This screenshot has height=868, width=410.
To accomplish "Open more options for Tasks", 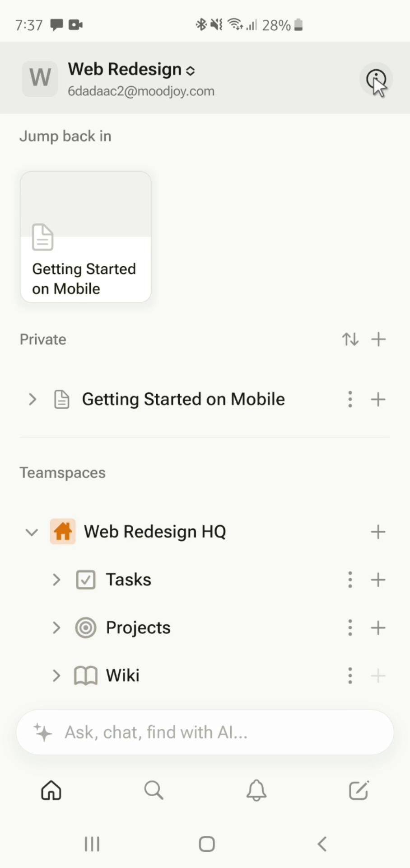I will click(350, 580).
